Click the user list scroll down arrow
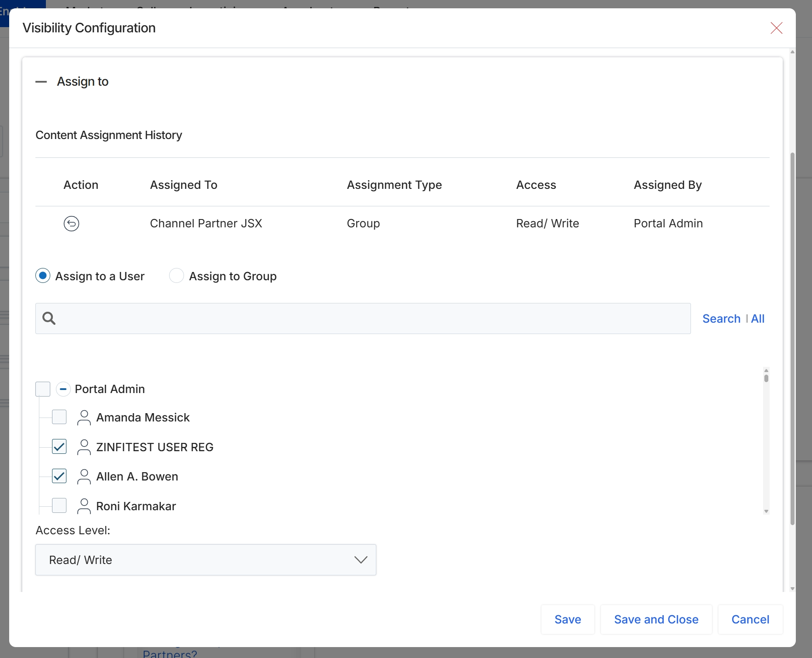 (766, 511)
